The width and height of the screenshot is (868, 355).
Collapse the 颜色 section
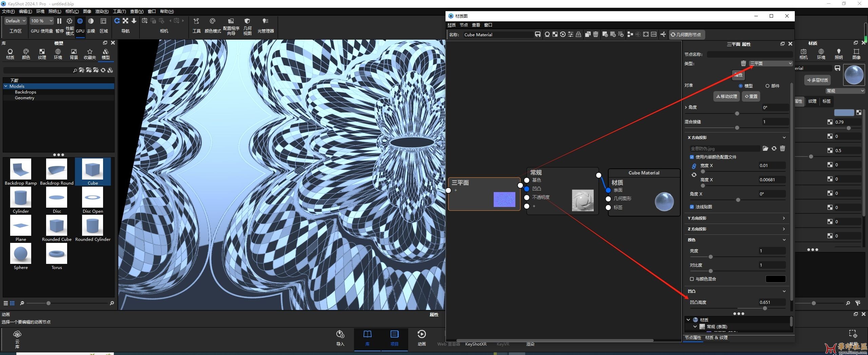pyautogui.click(x=784, y=240)
